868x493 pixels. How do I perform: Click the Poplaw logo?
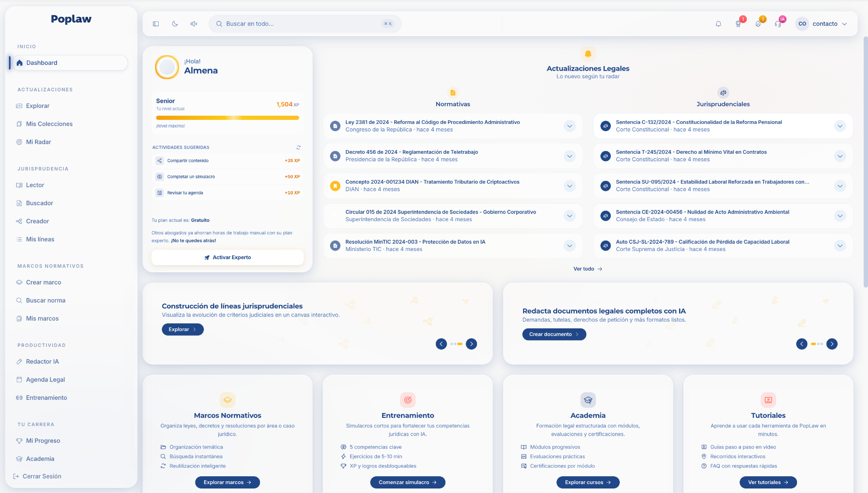(71, 19)
